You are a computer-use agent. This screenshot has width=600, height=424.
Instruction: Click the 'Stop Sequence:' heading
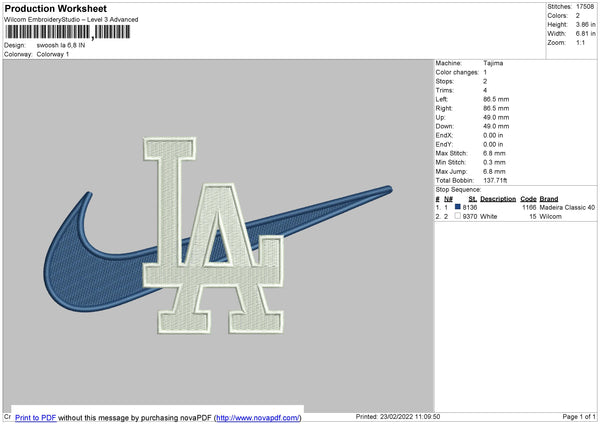click(x=458, y=189)
